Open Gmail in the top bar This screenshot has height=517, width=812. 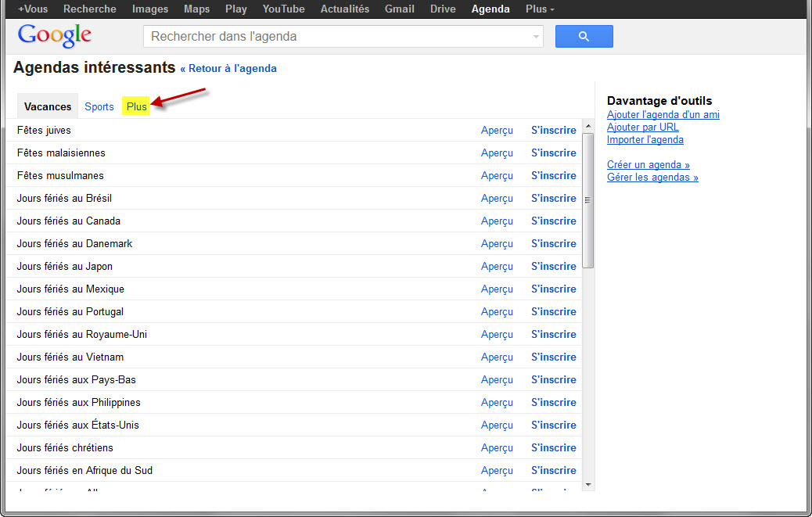pyautogui.click(x=399, y=9)
